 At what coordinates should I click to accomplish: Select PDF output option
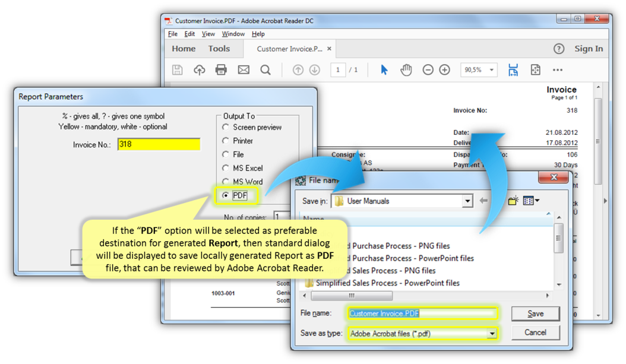pyautogui.click(x=226, y=195)
